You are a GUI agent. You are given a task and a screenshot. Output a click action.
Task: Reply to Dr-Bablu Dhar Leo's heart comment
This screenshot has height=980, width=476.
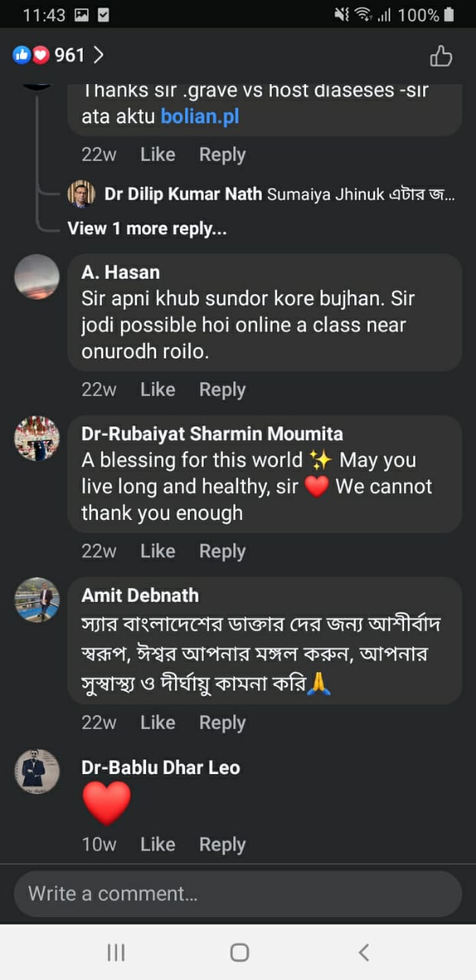click(x=222, y=844)
